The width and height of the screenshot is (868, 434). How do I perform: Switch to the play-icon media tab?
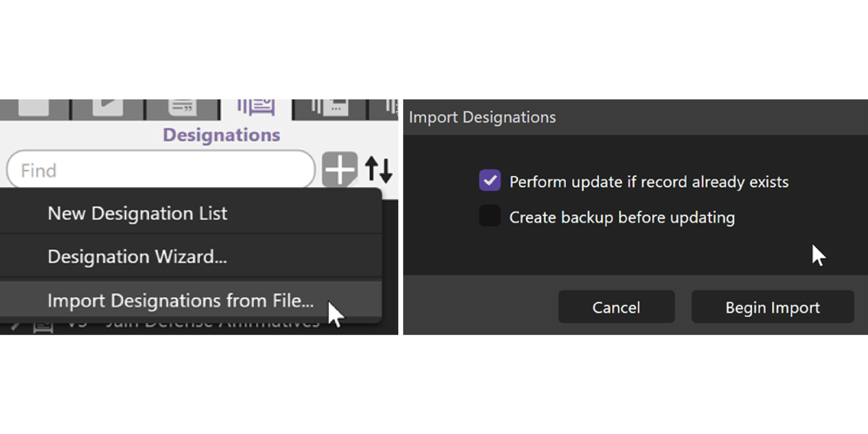point(108,108)
